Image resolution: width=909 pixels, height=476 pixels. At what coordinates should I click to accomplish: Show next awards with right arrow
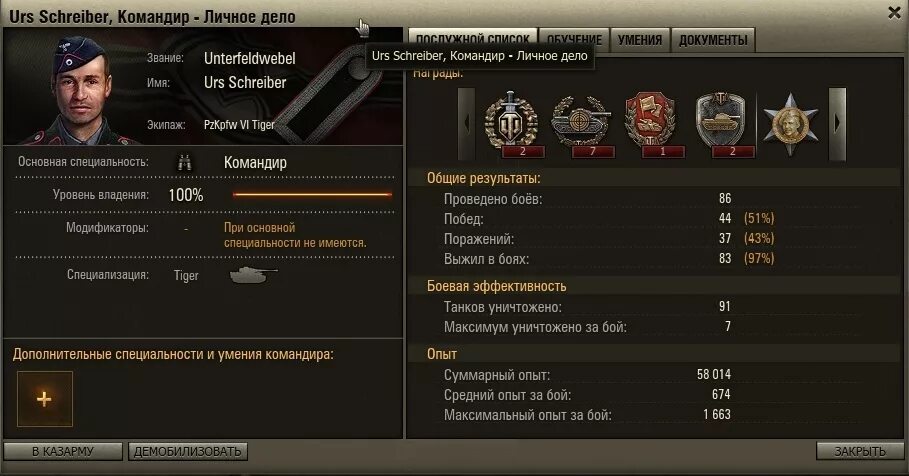point(837,123)
